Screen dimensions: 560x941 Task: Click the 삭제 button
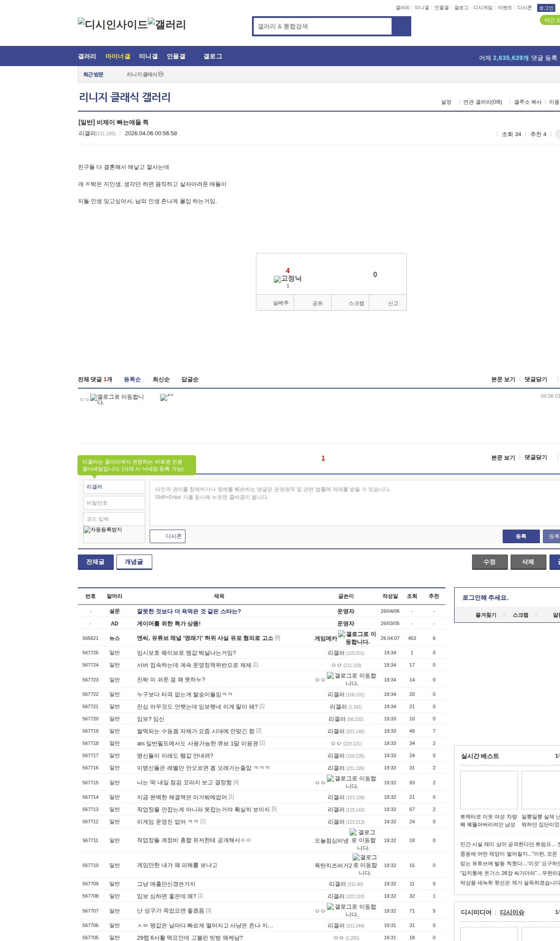528,562
